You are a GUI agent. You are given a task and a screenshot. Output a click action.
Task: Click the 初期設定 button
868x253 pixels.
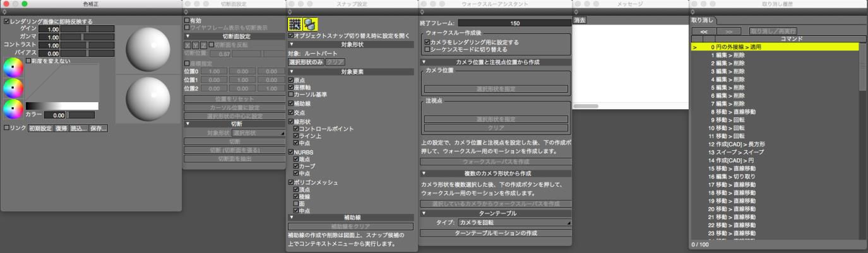click(39, 128)
